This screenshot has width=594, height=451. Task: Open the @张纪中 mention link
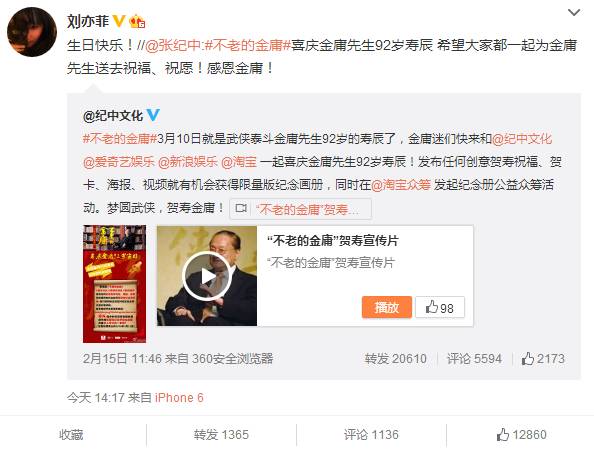(174, 45)
